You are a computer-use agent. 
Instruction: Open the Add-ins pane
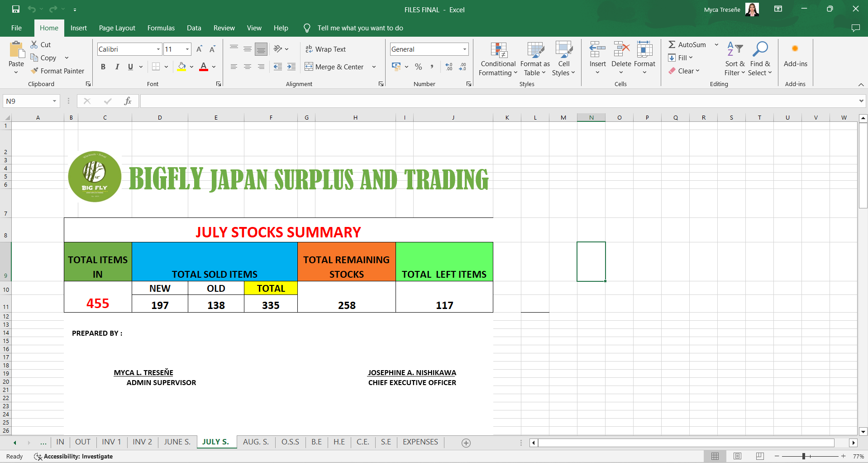[795, 55]
